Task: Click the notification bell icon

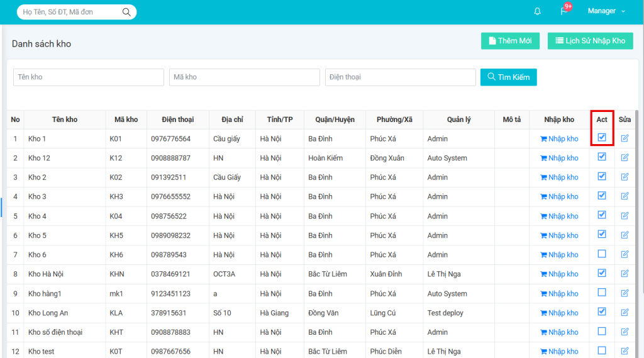Action: coord(537,11)
